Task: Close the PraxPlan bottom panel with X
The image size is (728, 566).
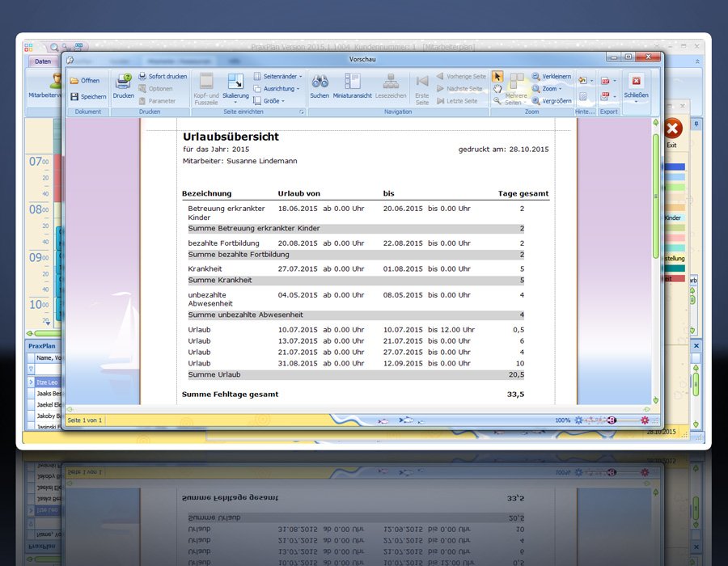Action: [696, 345]
